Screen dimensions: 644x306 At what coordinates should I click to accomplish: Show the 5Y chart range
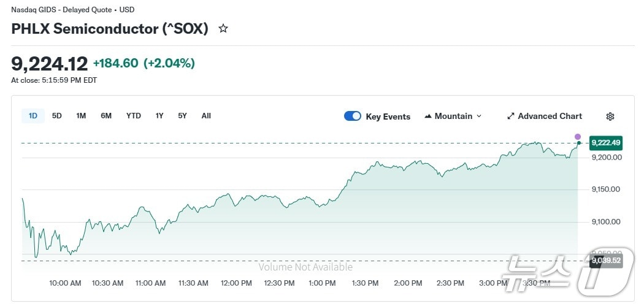[183, 116]
